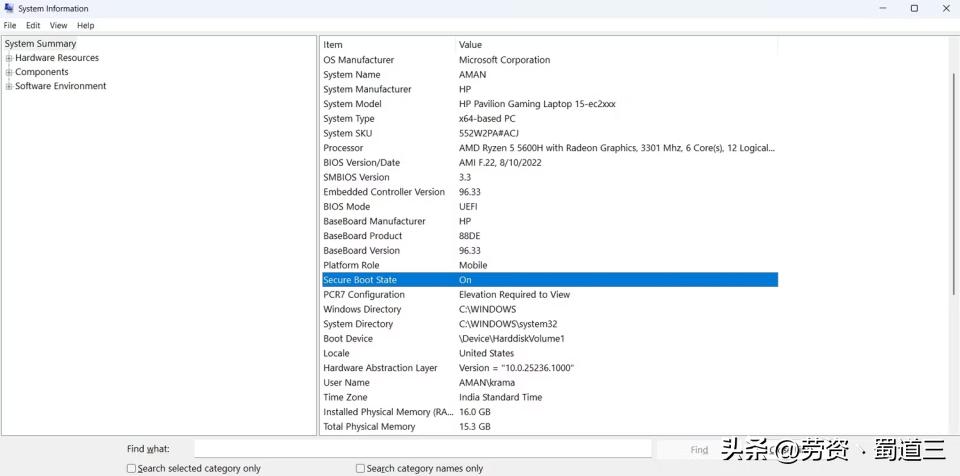Click the System Information app icon in title bar
960x476 pixels.
9,9
